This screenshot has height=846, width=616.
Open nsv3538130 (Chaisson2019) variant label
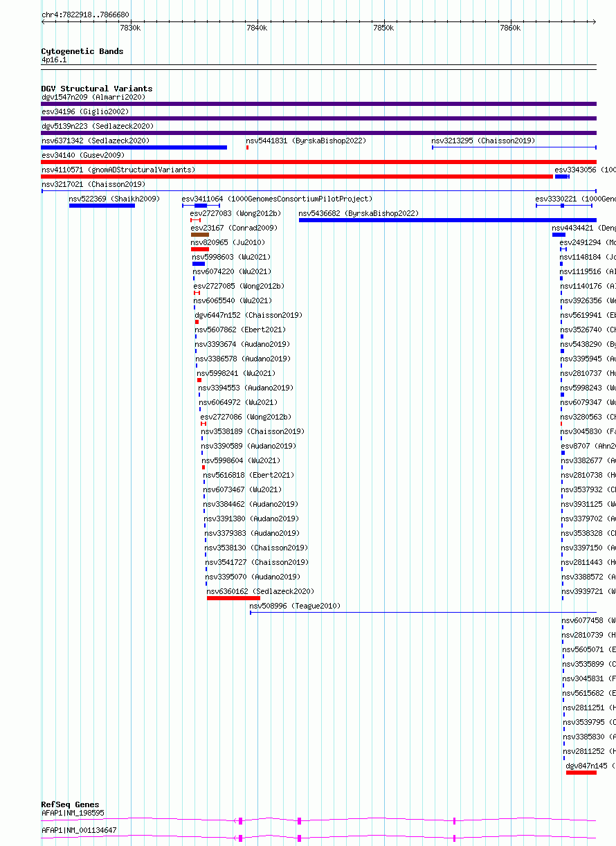click(256, 548)
